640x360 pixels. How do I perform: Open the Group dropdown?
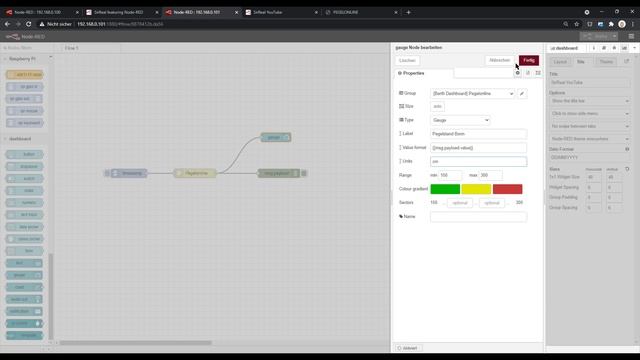coord(472,93)
